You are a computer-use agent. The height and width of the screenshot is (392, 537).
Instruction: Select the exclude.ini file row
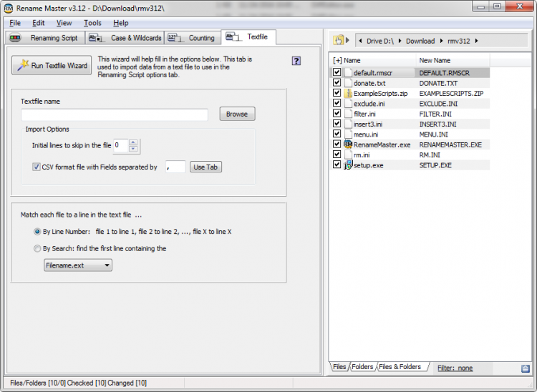410,103
